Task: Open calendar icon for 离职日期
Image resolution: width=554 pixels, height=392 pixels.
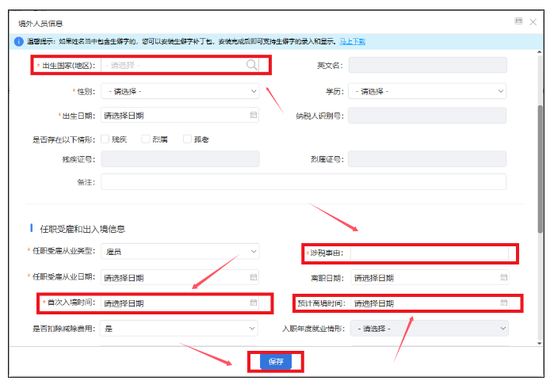Action: click(x=503, y=277)
